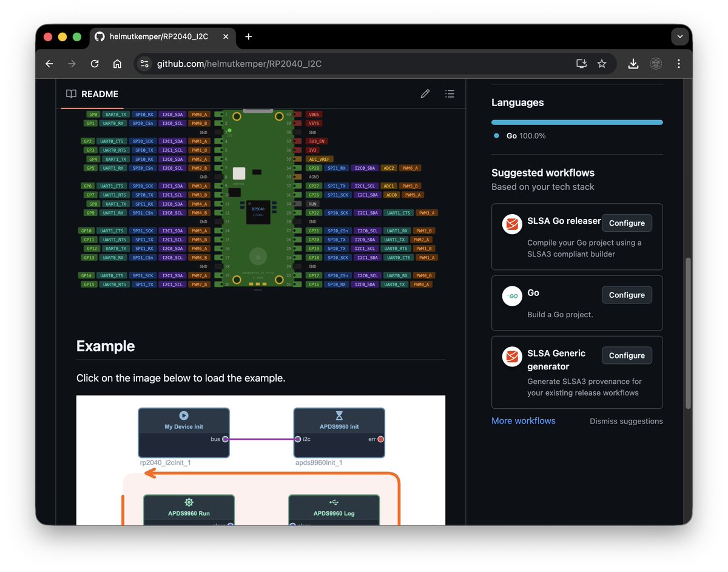Click the RP2040 chip on the board
The height and width of the screenshot is (572, 728).
[x=258, y=212]
